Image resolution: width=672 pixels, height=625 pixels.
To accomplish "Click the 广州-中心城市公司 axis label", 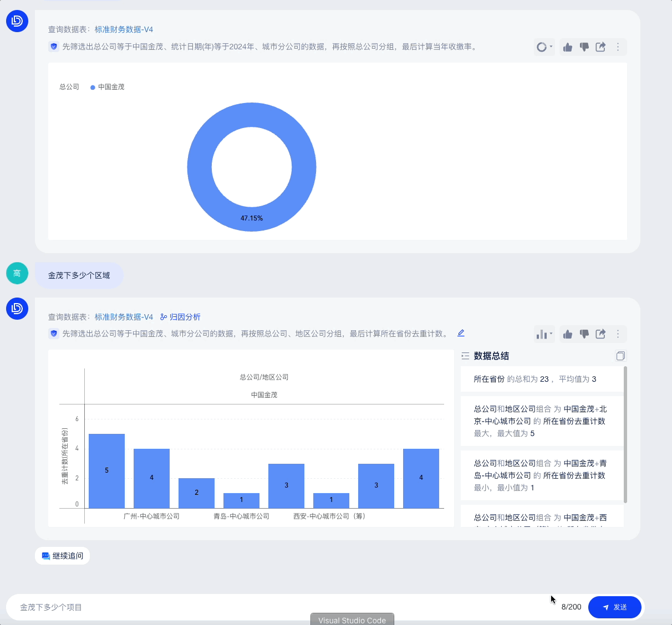I will [x=151, y=516].
